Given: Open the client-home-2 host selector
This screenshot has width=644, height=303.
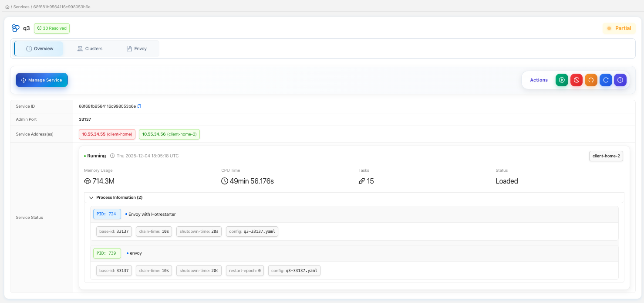Looking at the screenshot, I should (x=606, y=156).
